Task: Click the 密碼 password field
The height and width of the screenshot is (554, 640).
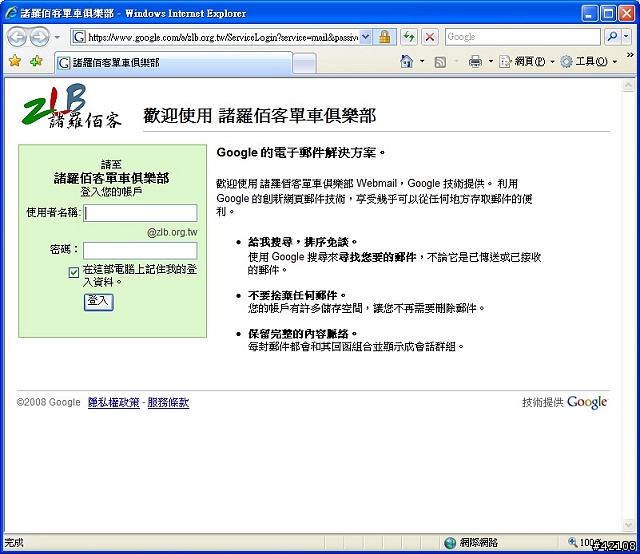Action: pos(140,250)
